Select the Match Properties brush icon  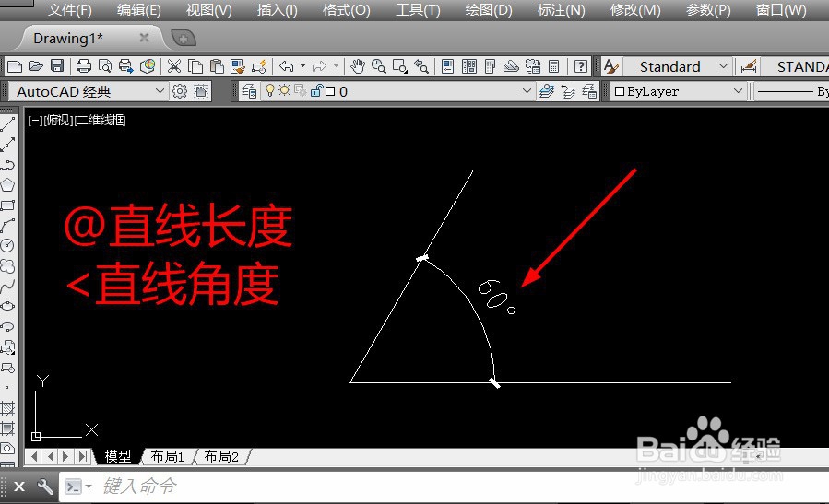tap(239, 66)
